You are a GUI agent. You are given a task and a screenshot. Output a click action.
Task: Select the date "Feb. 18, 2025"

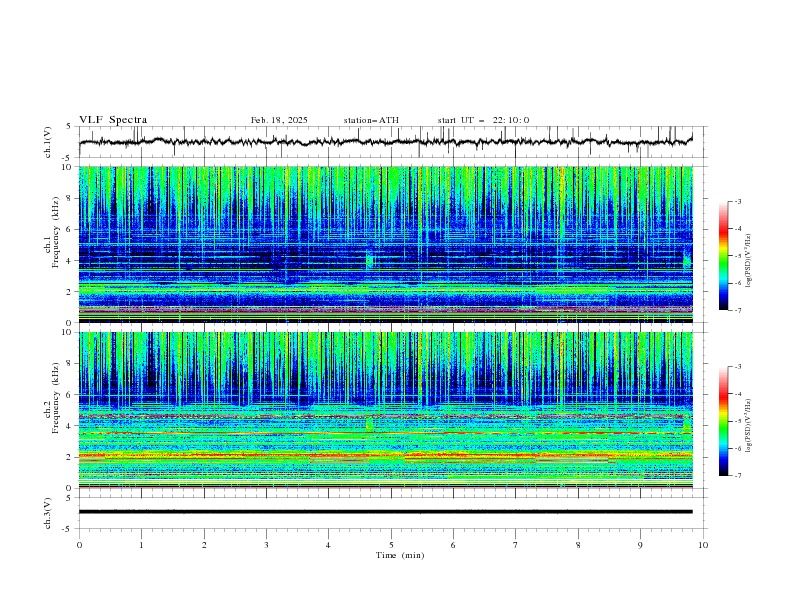click(x=279, y=120)
